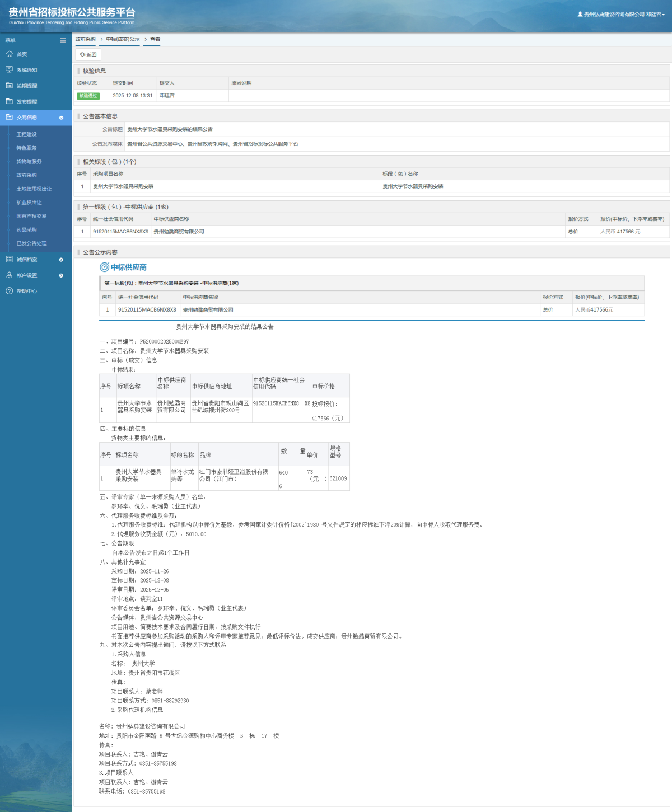The height and width of the screenshot is (812, 672).
Task: Expand the 诚信档案 submenu arrow
Action: (61, 260)
